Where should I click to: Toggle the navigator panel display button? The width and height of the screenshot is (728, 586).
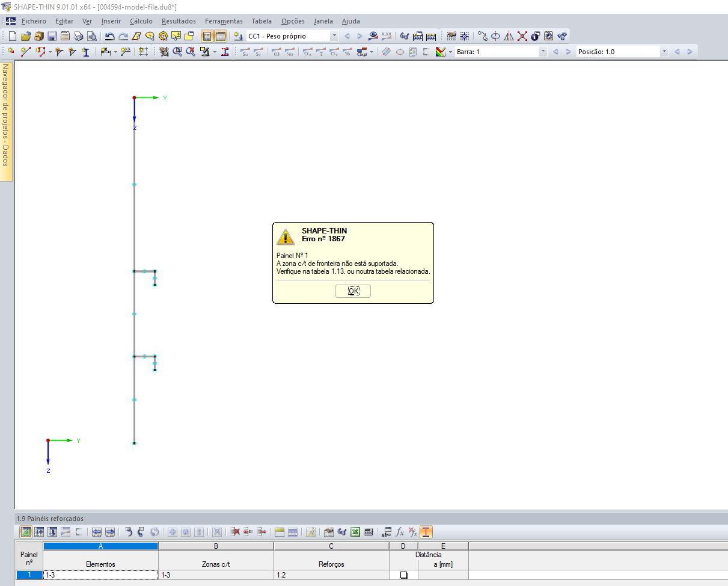coord(207,36)
